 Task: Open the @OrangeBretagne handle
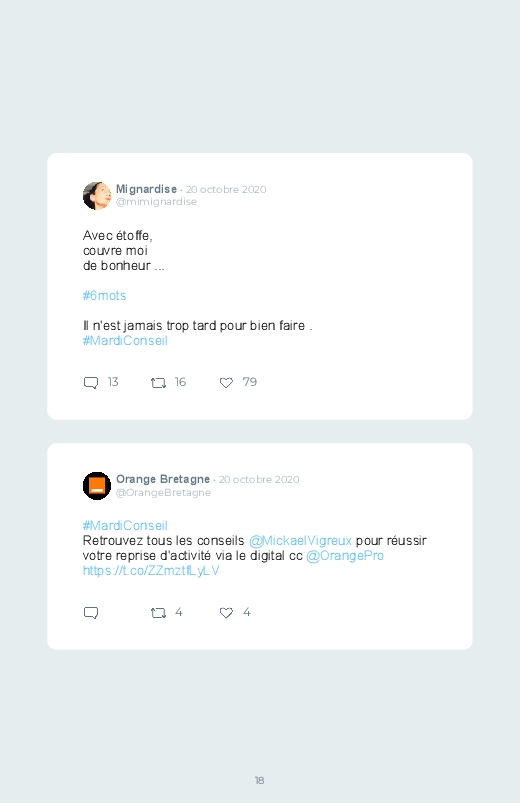tap(163, 492)
